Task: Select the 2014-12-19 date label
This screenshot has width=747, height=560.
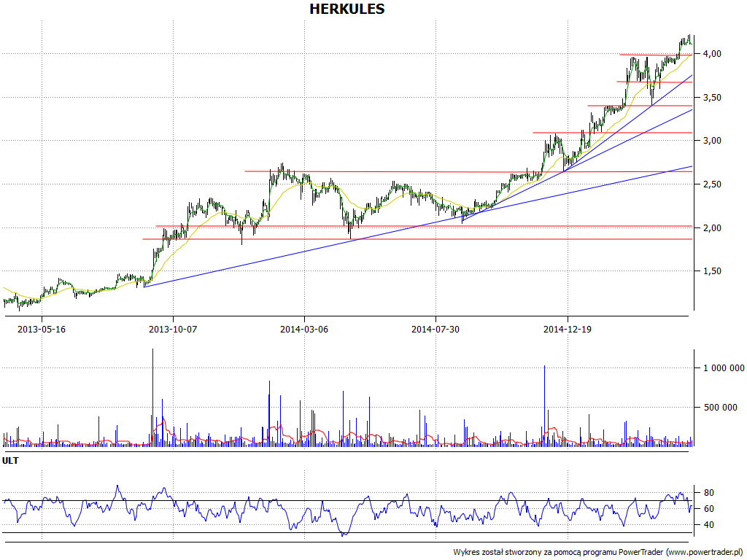Action: coord(568,329)
